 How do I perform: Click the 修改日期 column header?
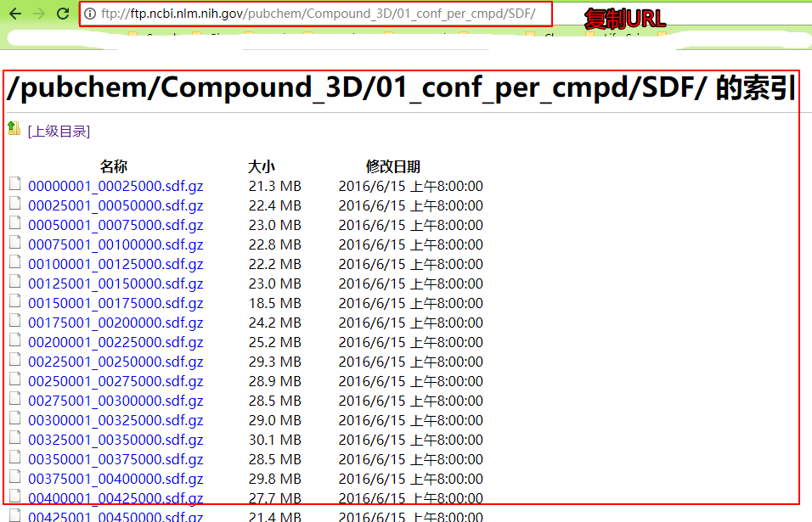pos(393,166)
